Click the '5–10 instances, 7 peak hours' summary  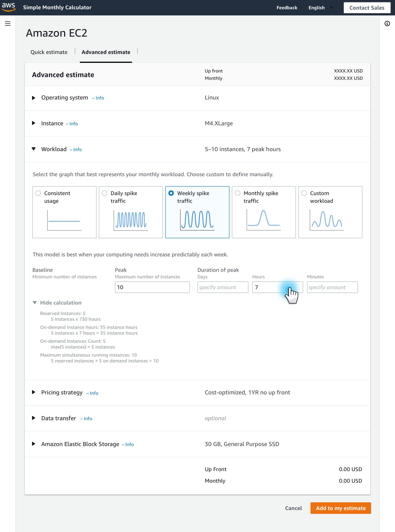pos(243,149)
